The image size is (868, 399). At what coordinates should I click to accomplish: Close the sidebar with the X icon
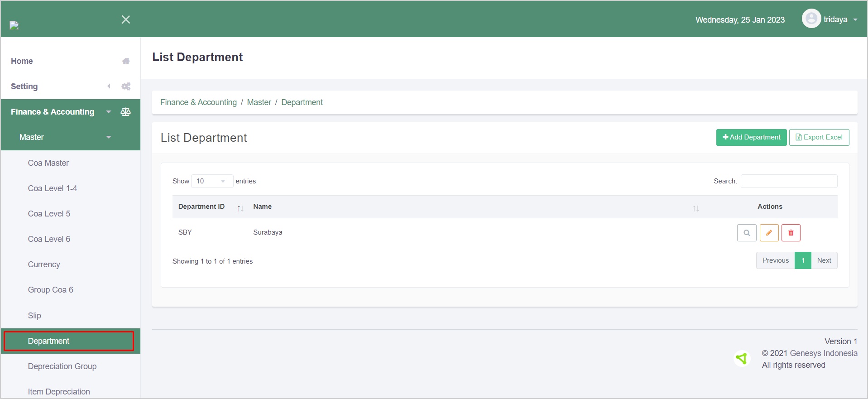tap(126, 19)
